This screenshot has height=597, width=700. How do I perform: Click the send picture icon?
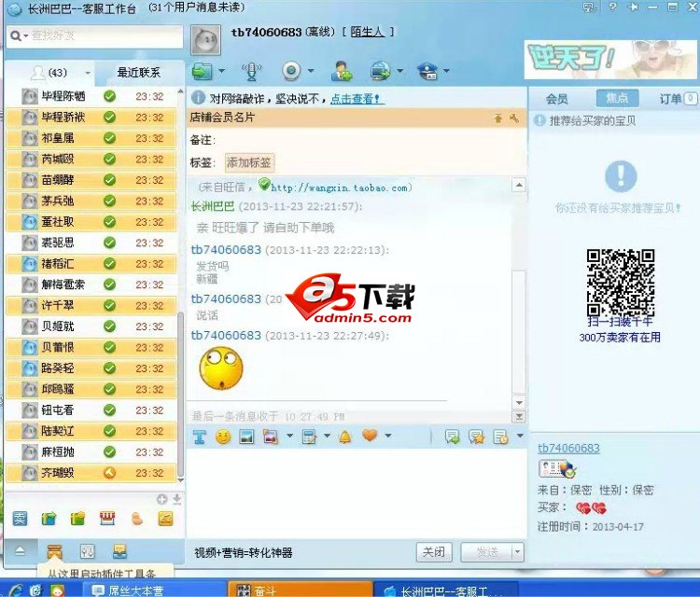(x=246, y=437)
